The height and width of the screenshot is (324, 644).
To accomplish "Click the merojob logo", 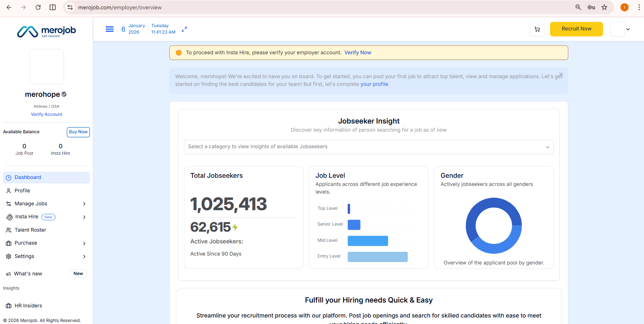I will click(x=47, y=31).
